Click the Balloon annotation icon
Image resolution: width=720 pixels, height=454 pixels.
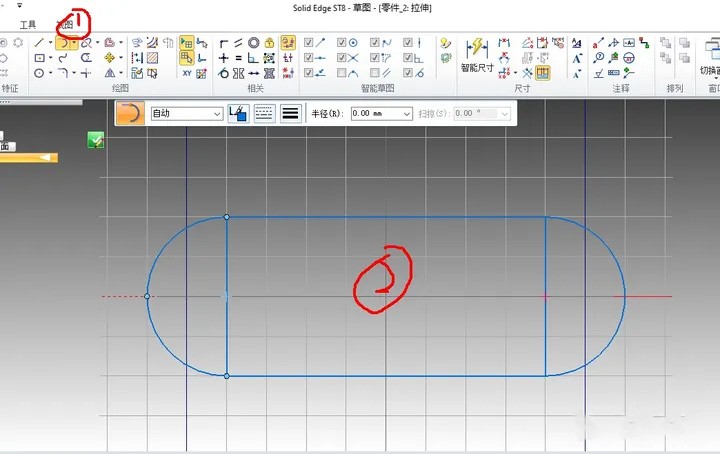(598, 58)
